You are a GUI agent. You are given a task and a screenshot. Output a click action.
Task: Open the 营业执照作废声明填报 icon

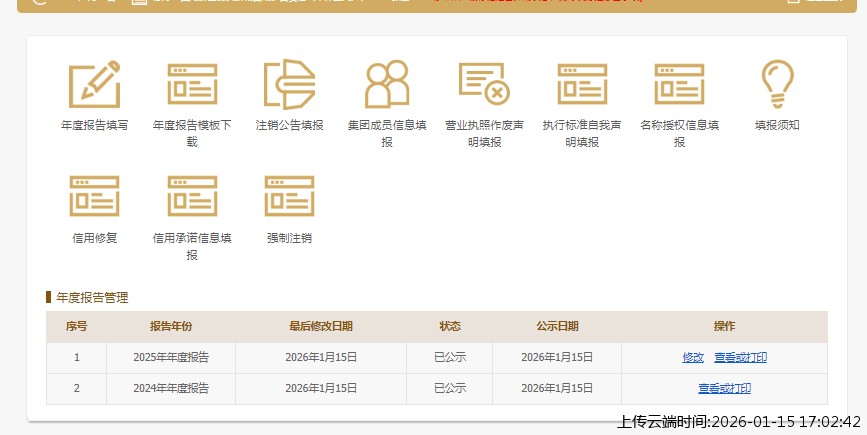pos(484,84)
